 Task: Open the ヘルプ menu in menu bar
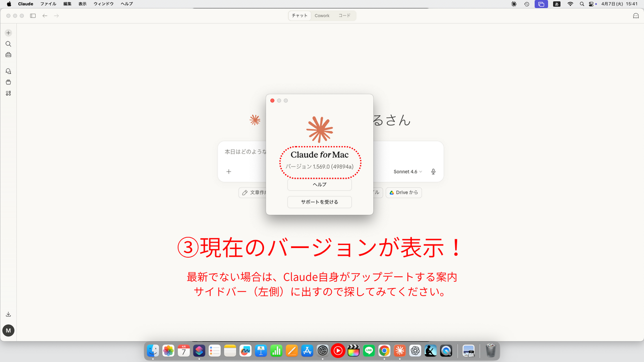pos(127,4)
